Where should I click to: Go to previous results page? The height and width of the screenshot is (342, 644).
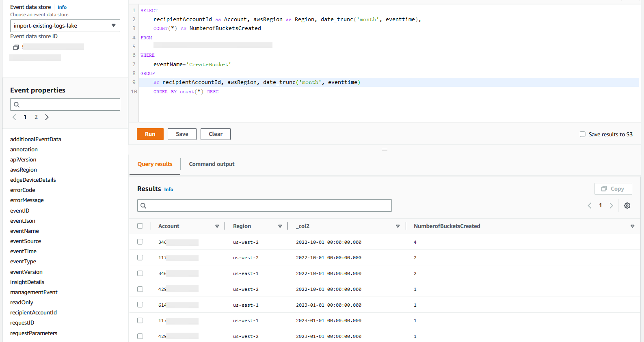click(x=590, y=206)
